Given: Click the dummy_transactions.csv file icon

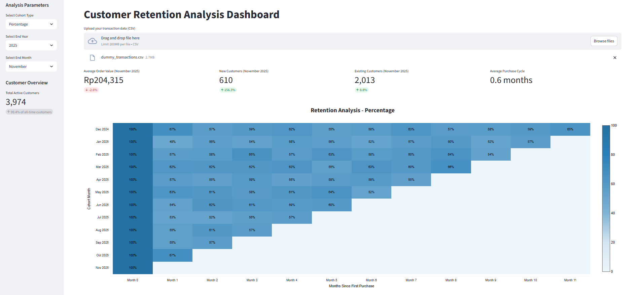Looking at the screenshot, I should tap(93, 58).
